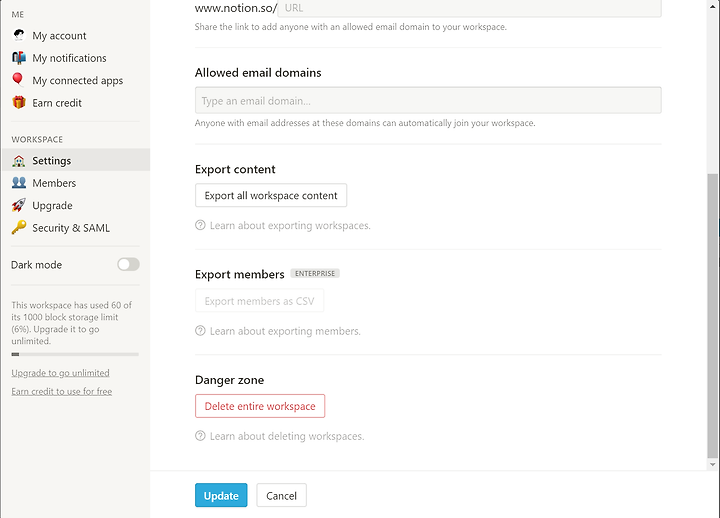Click the gift icon beside Earn credit
The width and height of the screenshot is (720, 518).
point(19,102)
